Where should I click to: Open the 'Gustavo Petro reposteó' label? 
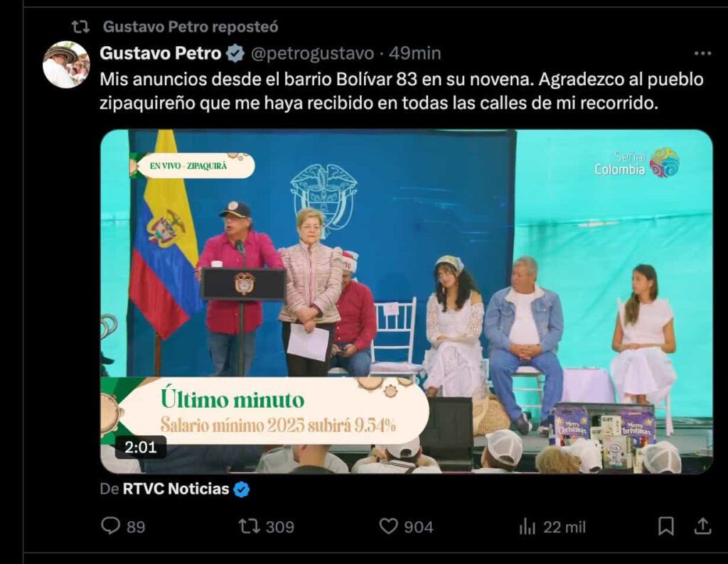click(191, 27)
